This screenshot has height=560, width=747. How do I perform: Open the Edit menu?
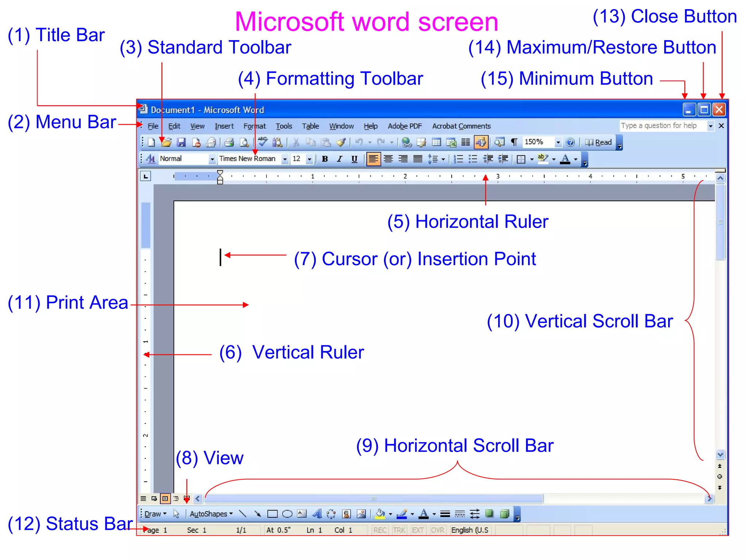coord(174,126)
